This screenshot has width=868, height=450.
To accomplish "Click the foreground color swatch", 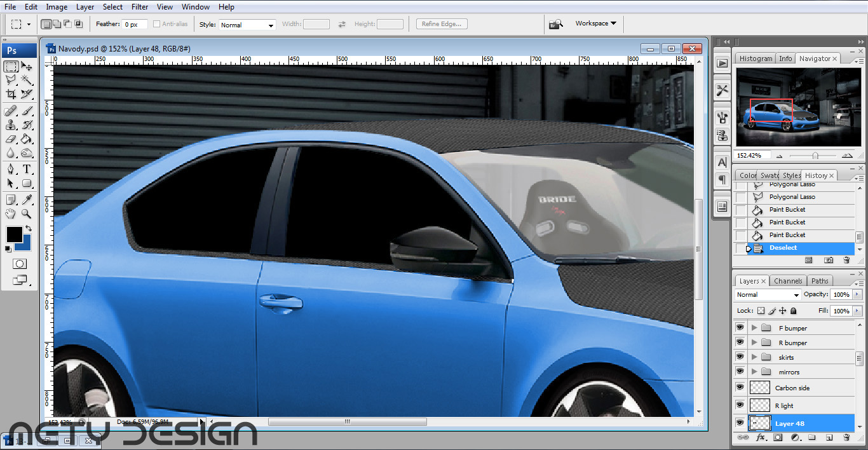I will coord(14,234).
